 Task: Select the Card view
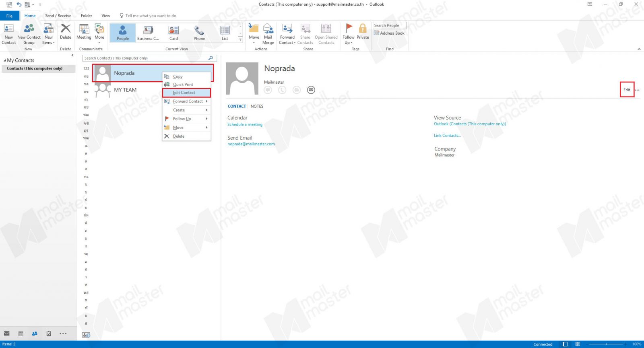coord(173,33)
